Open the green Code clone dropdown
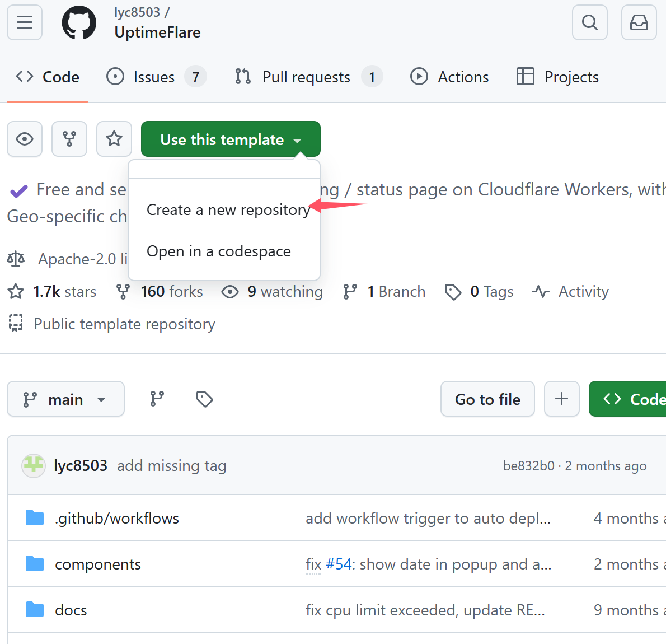The image size is (666, 644). point(628,399)
